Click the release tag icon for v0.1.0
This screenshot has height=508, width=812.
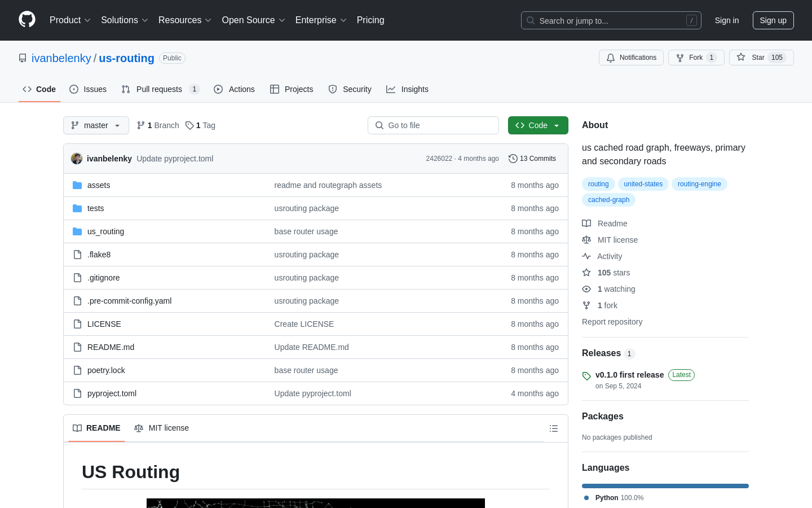pyautogui.click(x=586, y=376)
